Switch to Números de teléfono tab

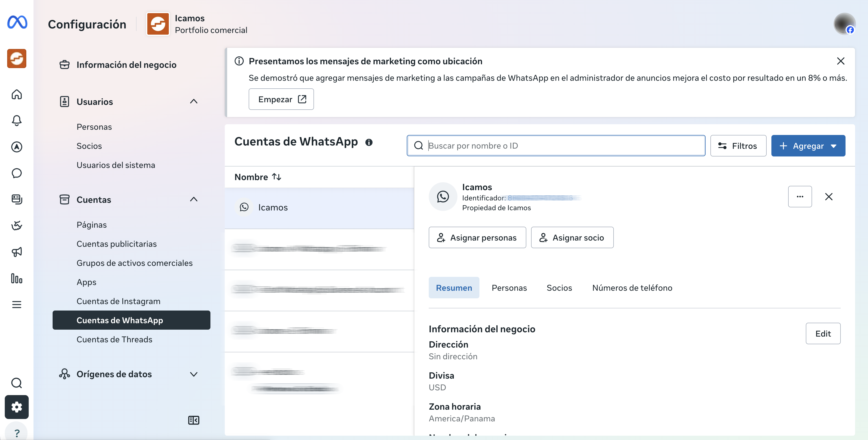[632, 288]
